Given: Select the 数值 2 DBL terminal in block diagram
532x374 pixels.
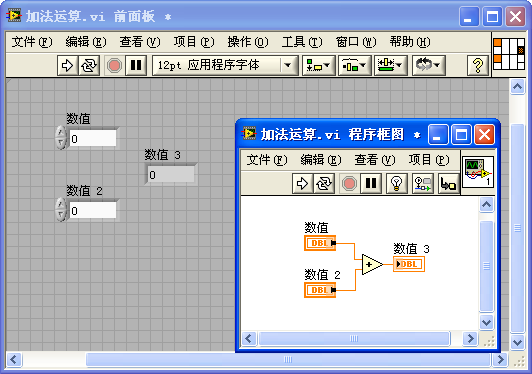Looking at the screenshot, I should 320,290.
